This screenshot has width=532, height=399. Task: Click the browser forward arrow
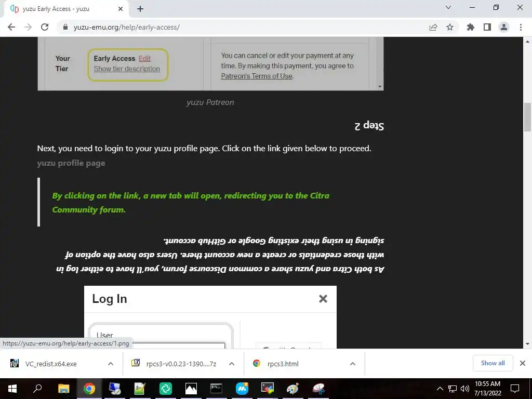28,27
